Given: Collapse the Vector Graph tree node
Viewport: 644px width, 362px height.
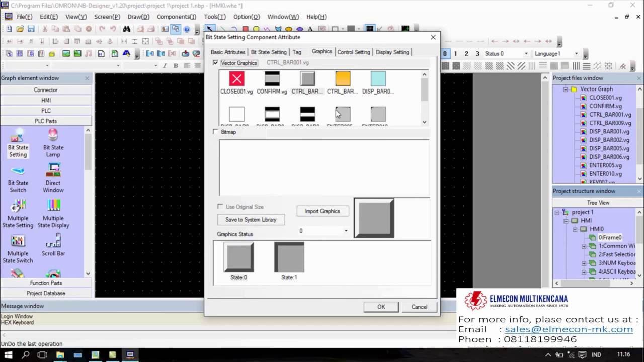Looking at the screenshot, I should tap(566, 89).
